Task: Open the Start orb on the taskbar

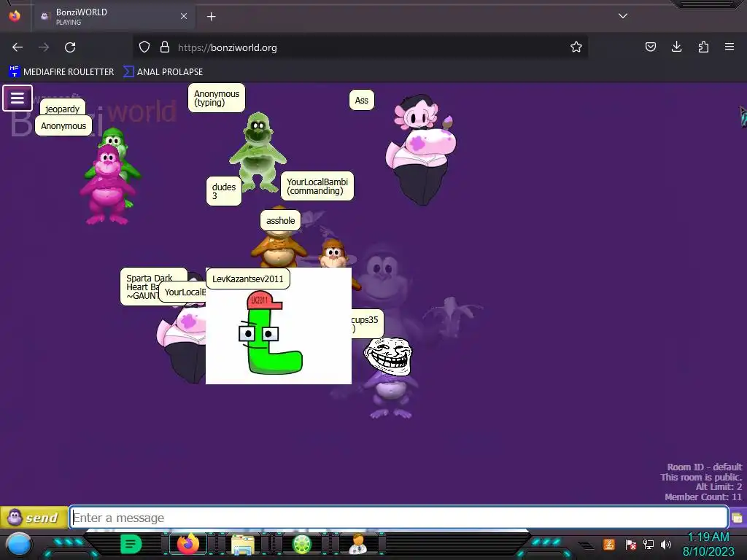Action: pos(19,545)
